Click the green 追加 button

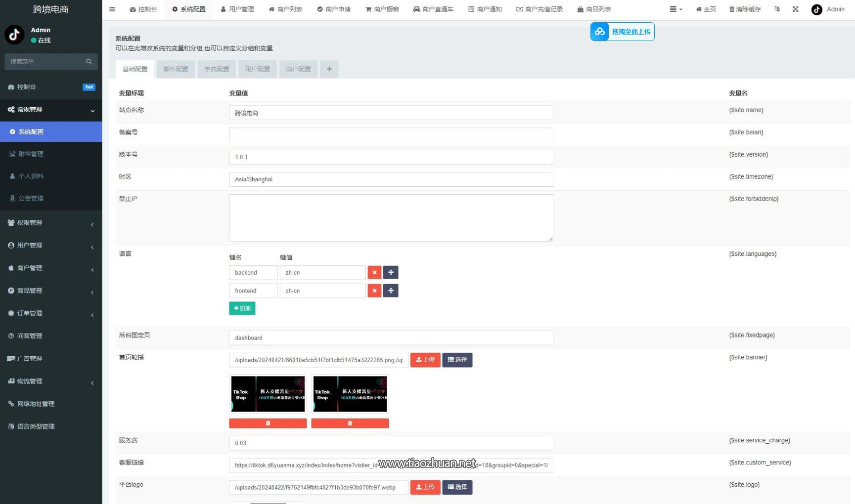242,308
